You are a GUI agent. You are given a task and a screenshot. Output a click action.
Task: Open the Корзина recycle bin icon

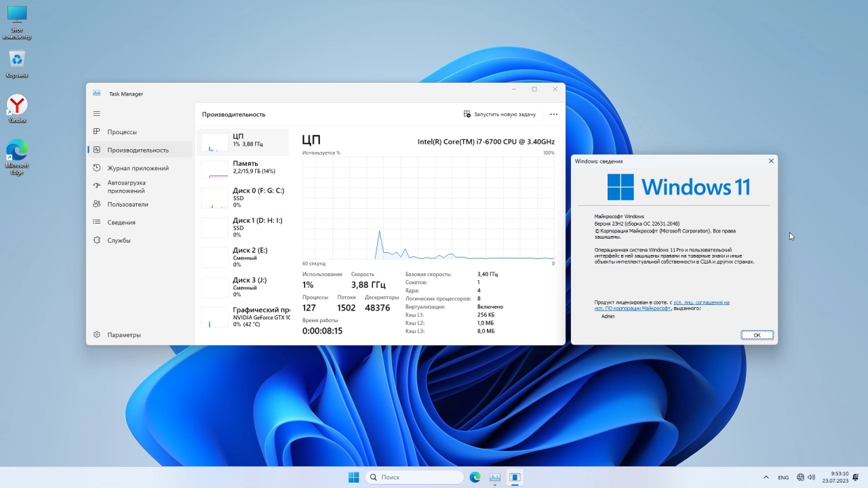coord(17,64)
